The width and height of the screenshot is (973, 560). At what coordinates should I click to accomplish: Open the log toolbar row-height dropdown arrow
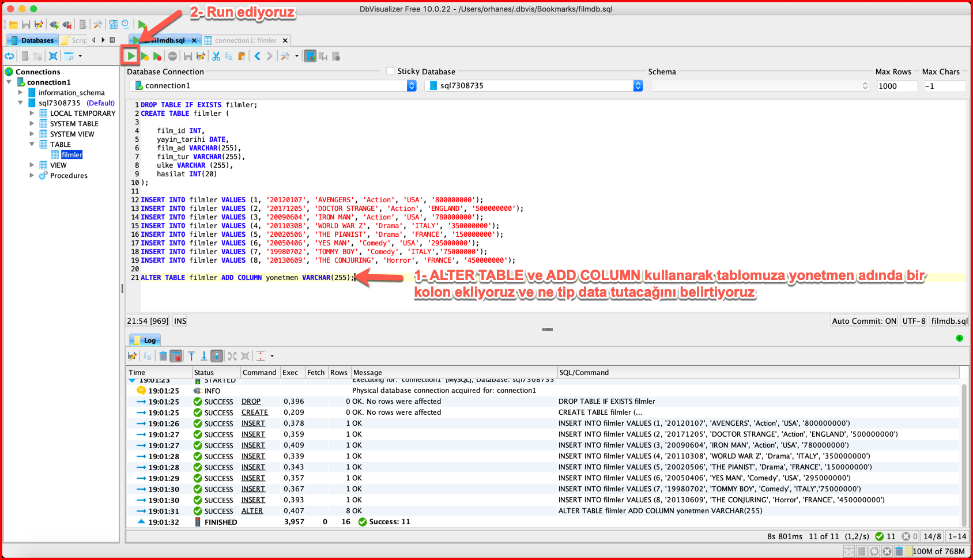[x=272, y=356]
